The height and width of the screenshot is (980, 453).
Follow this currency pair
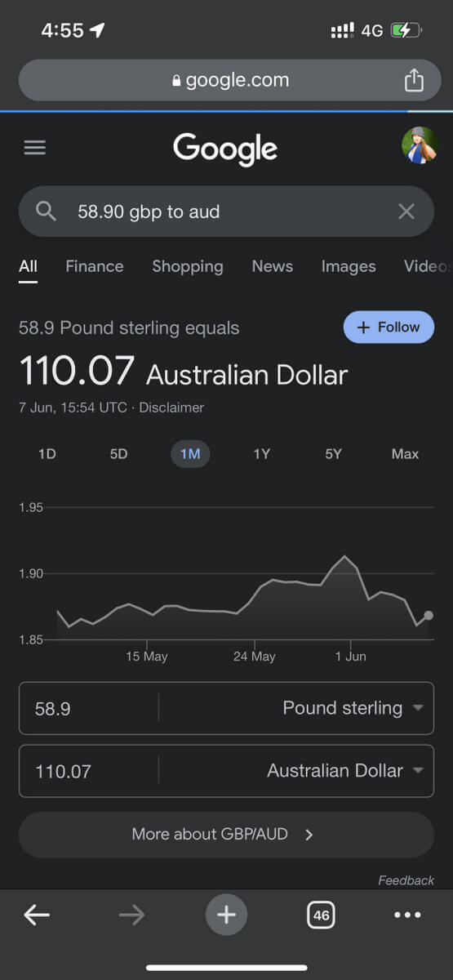[389, 327]
